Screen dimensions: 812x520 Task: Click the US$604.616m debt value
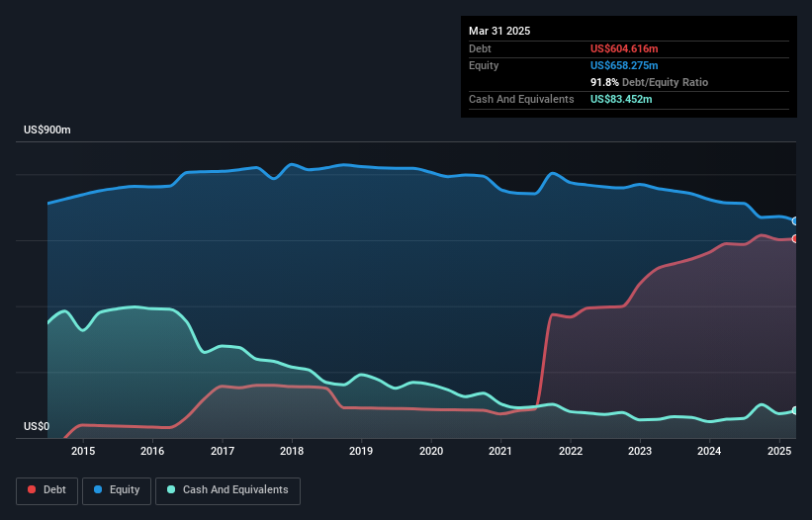624,48
